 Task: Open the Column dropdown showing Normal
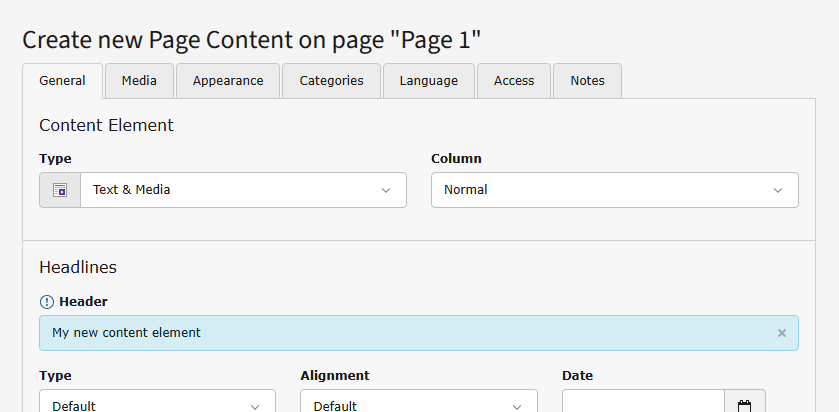(x=615, y=190)
